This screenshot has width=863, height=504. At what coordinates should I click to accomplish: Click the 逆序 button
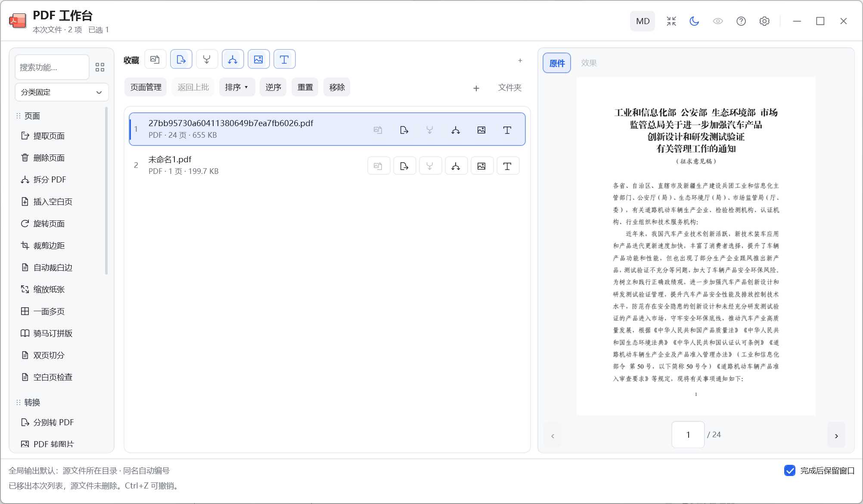coord(273,87)
